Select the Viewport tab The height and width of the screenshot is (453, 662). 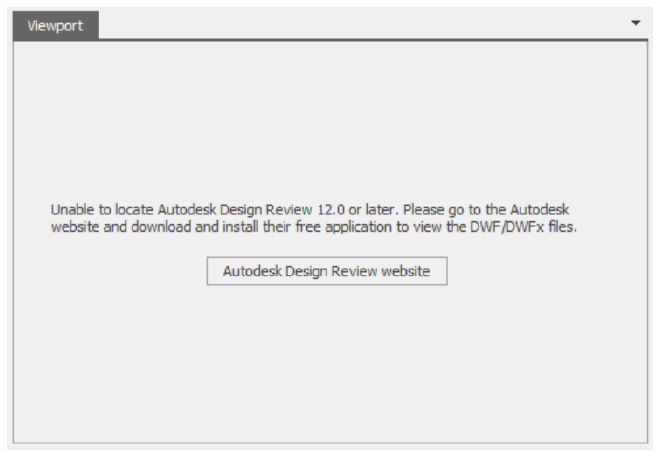tap(55, 25)
